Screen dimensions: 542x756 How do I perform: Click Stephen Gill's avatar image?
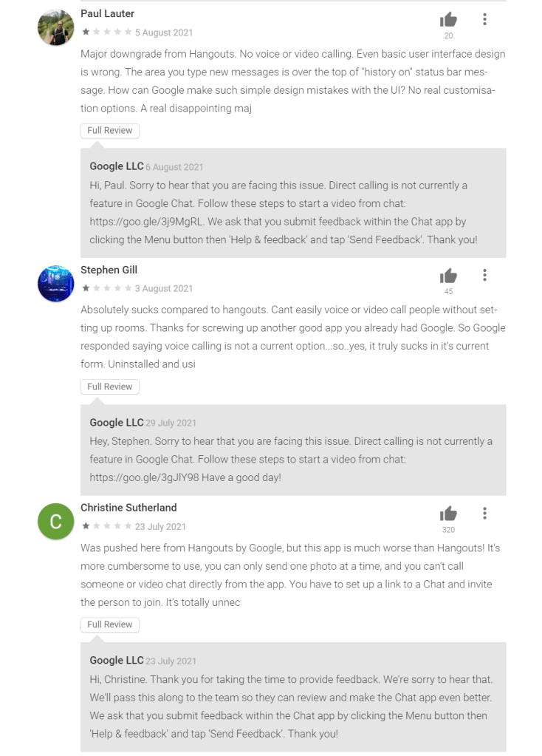[x=56, y=283]
